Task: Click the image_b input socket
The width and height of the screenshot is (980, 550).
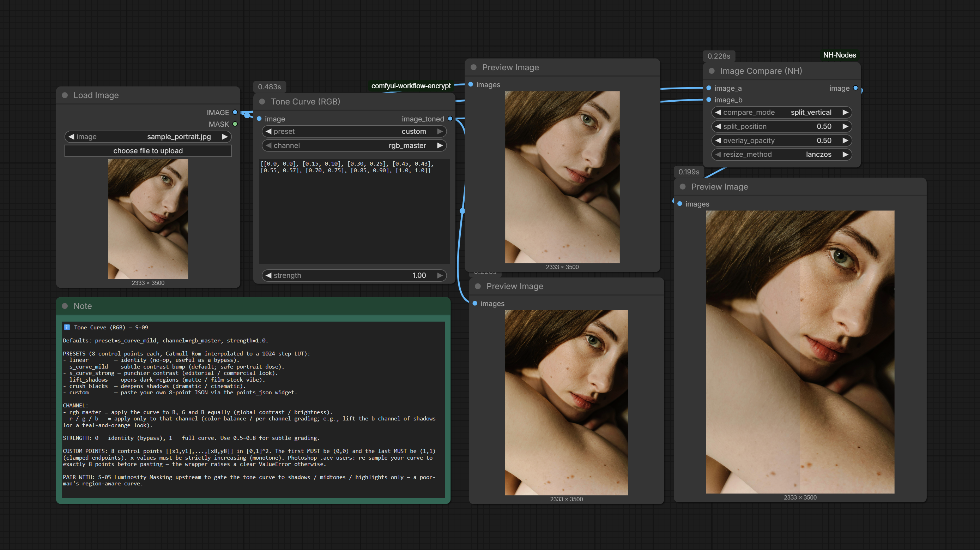Action: pyautogui.click(x=709, y=100)
